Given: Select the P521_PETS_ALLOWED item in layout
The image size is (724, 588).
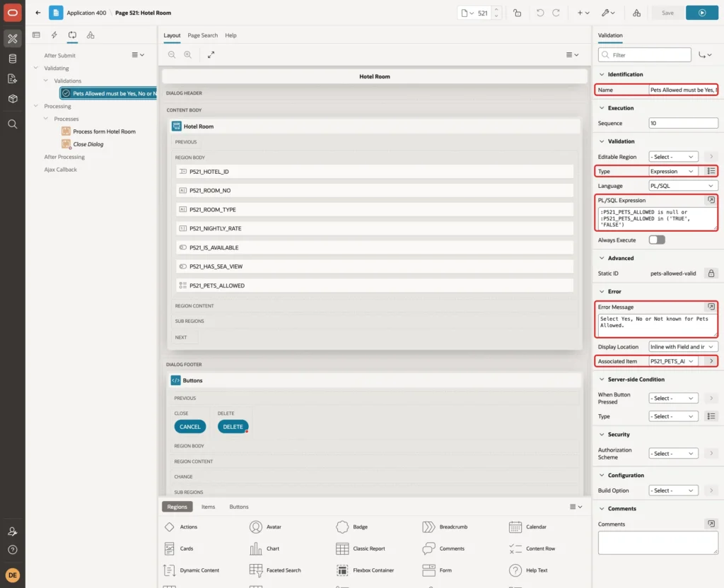Looking at the screenshot, I should pyautogui.click(x=375, y=286).
